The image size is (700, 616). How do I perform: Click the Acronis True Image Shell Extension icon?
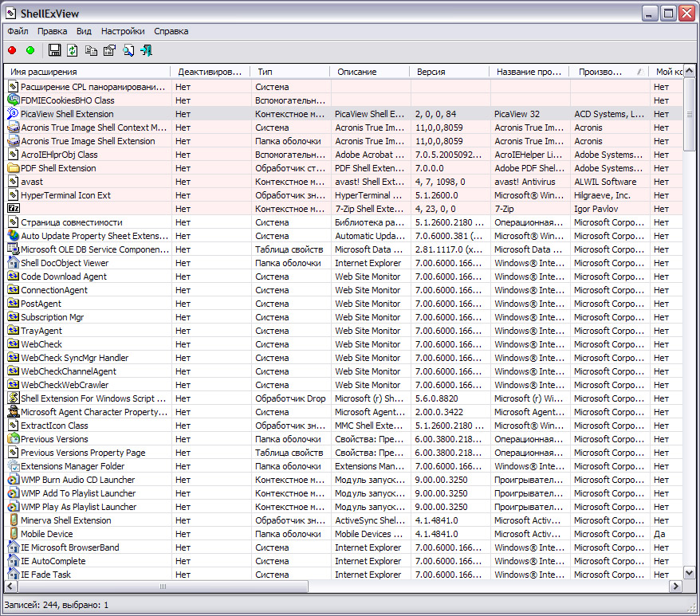14,140
